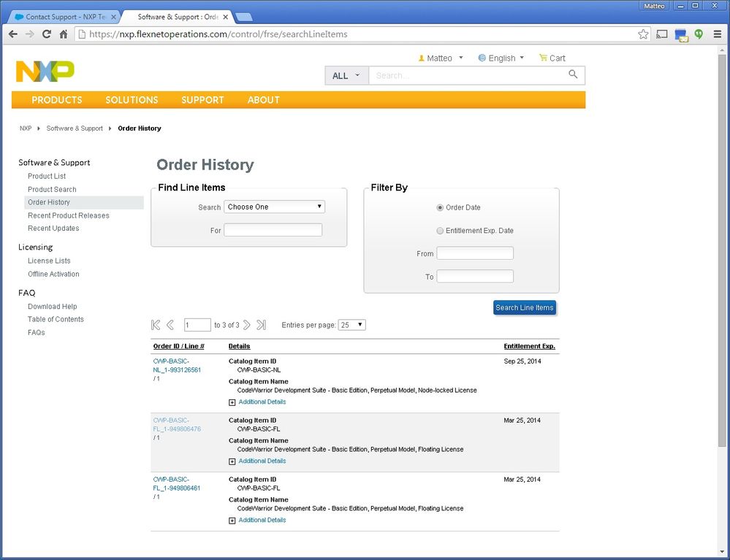Click the page number field
The width and height of the screenshot is (730, 560).
(197, 325)
